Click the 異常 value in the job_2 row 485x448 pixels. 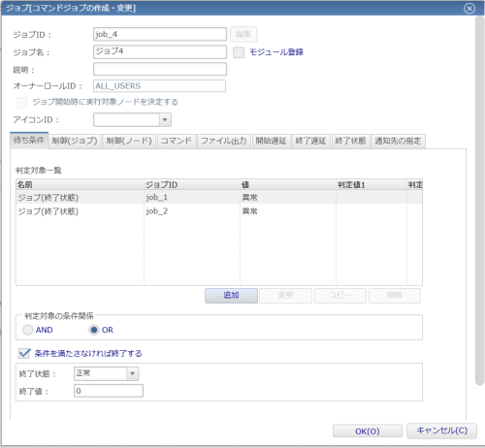click(250, 211)
